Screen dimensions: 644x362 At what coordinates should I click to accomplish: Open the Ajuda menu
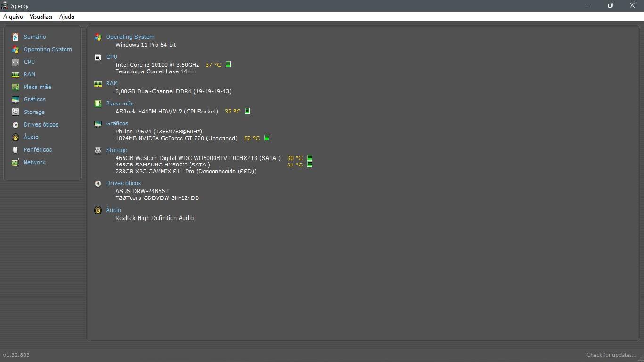click(x=66, y=16)
